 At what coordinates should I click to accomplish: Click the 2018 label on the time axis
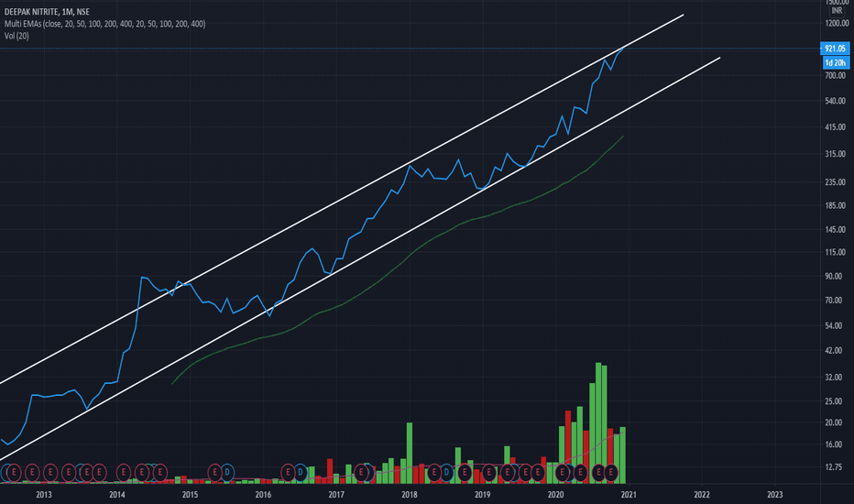pos(410,495)
